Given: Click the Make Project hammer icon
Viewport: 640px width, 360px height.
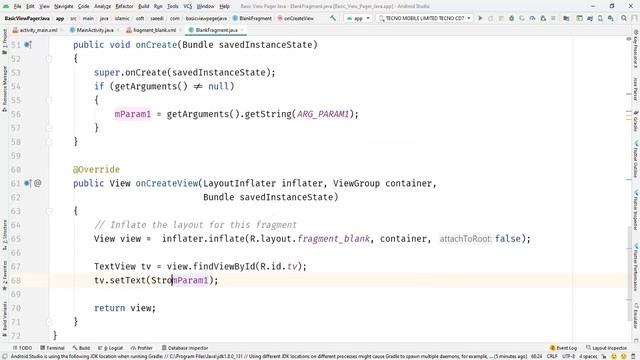Looking at the screenshot, I should (333, 18).
